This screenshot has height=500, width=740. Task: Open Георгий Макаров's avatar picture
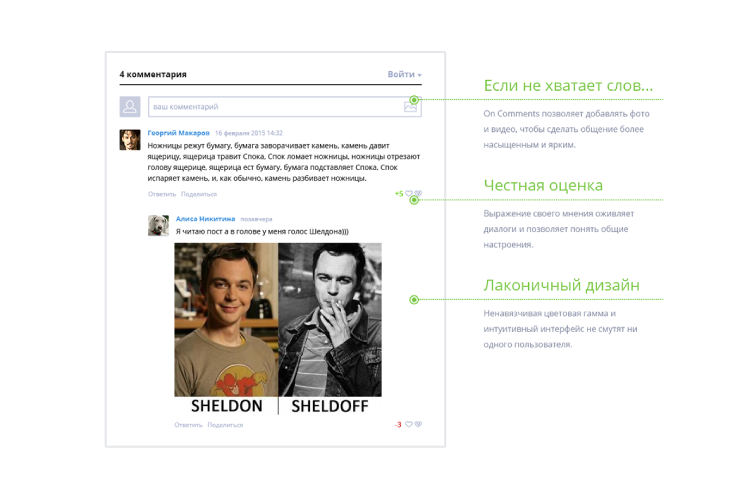click(130, 140)
